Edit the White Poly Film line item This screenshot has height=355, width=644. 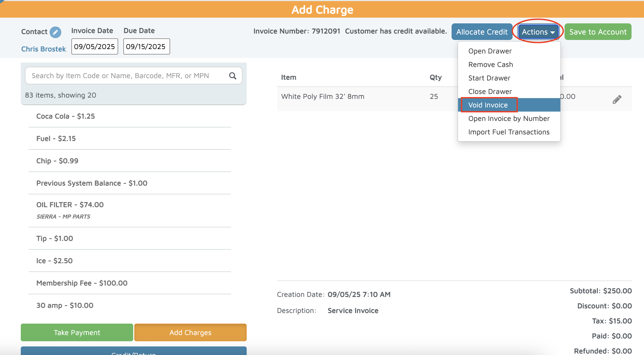pos(617,99)
